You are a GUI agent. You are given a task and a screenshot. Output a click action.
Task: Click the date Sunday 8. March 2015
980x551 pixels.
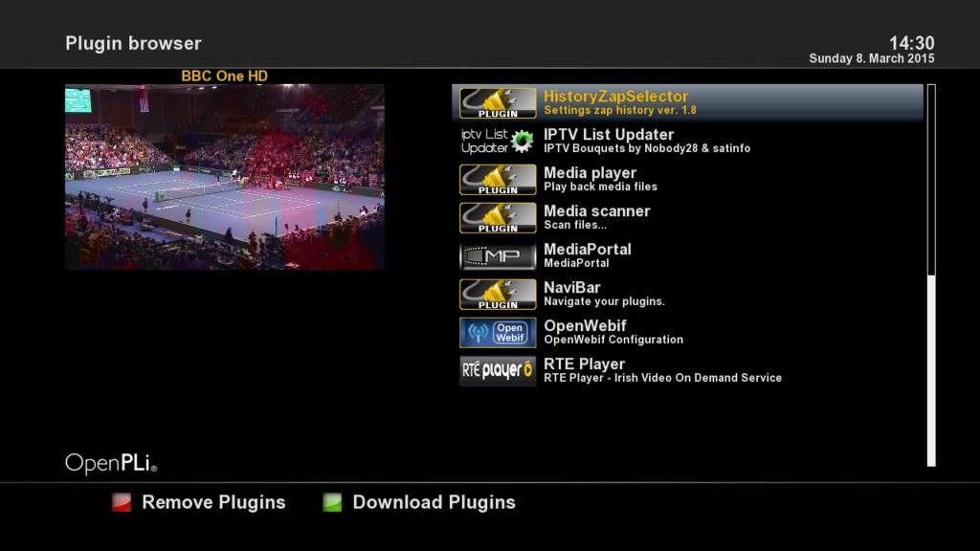pyautogui.click(x=871, y=58)
